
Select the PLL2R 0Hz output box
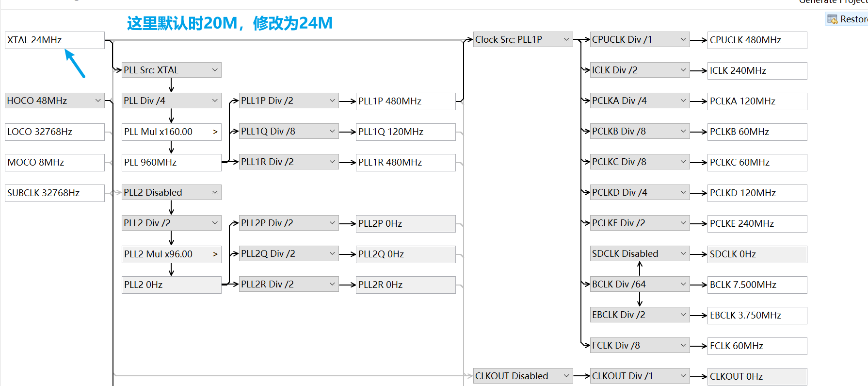coord(406,285)
